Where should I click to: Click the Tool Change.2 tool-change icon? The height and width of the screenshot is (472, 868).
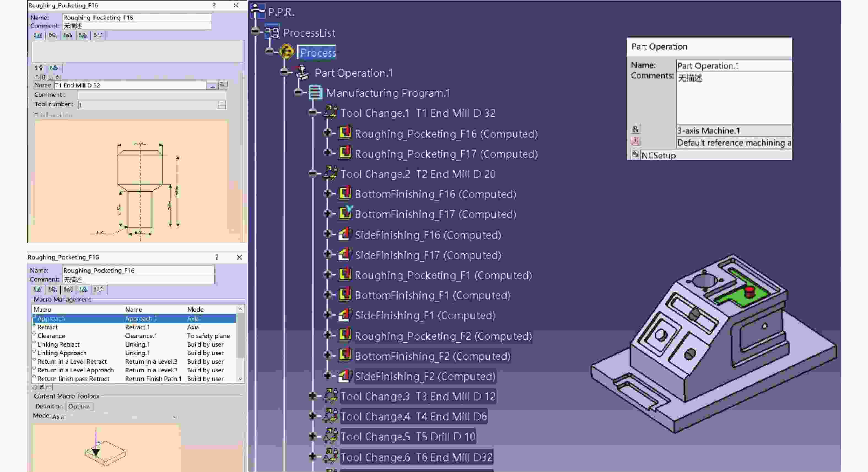click(x=330, y=173)
